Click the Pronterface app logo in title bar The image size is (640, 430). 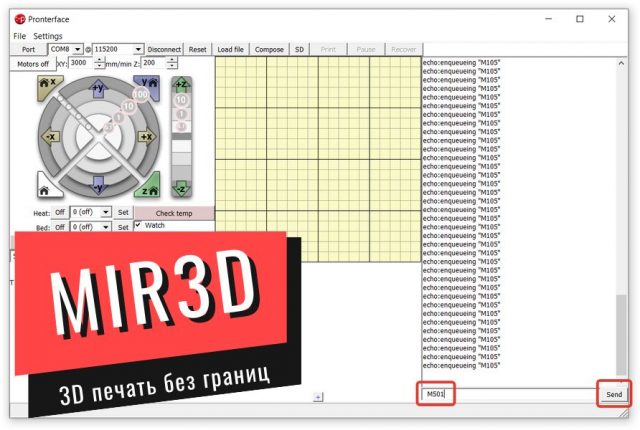click(20, 19)
